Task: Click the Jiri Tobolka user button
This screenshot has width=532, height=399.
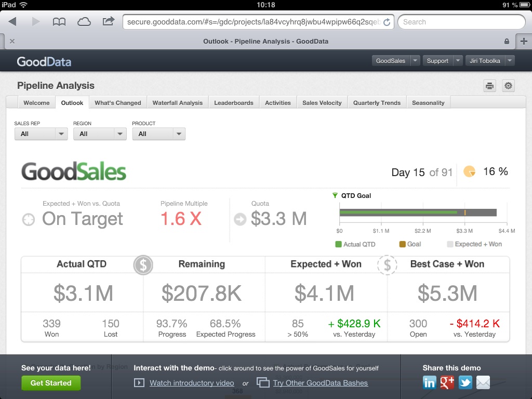Action: tap(485, 61)
